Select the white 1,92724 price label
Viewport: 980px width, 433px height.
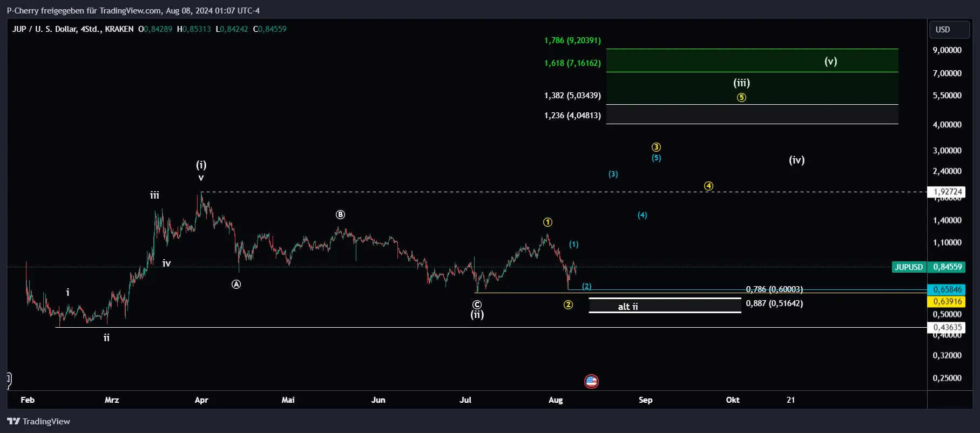[x=948, y=192]
